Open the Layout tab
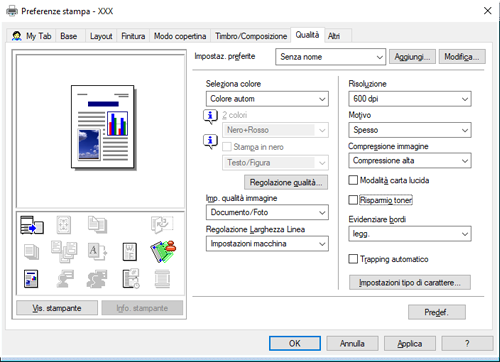This screenshot has width=500, height=362. [101, 36]
